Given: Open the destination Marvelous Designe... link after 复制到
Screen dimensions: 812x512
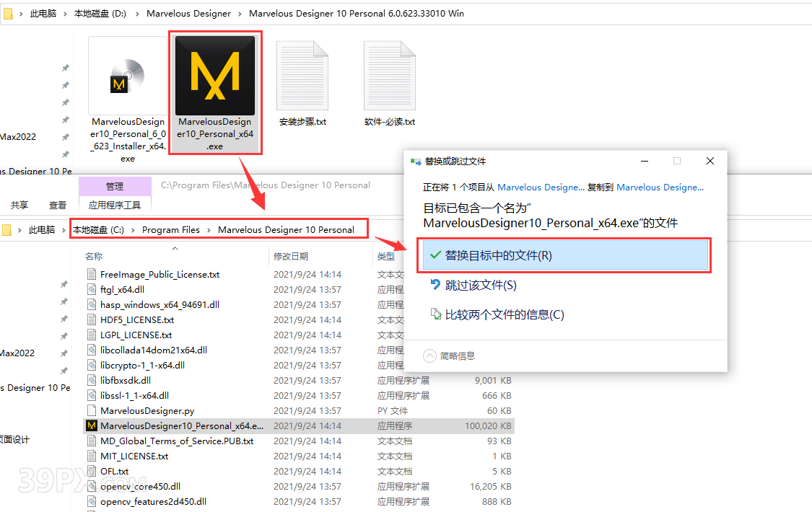Looking at the screenshot, I should [660, 187].
